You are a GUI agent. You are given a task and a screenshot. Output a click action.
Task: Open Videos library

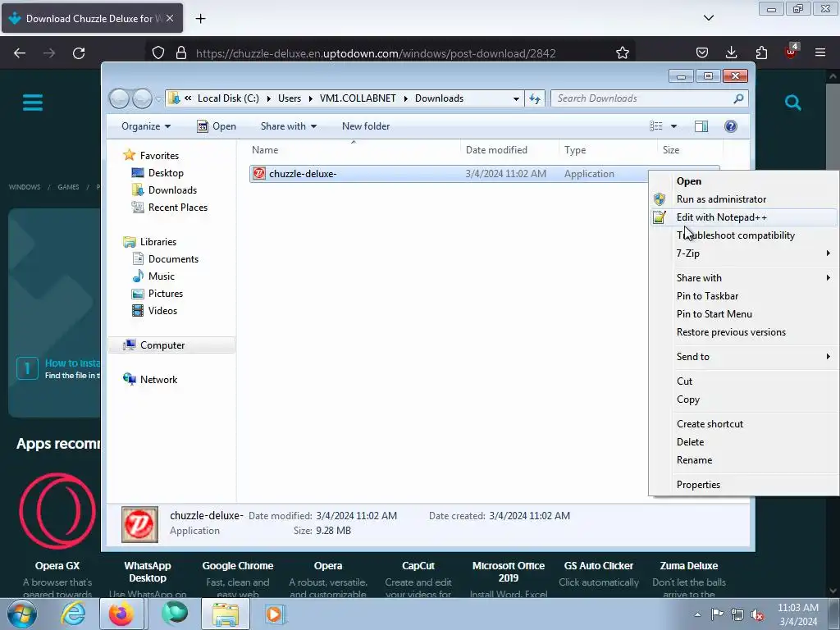pyautogui.click(x=162, y=311)
